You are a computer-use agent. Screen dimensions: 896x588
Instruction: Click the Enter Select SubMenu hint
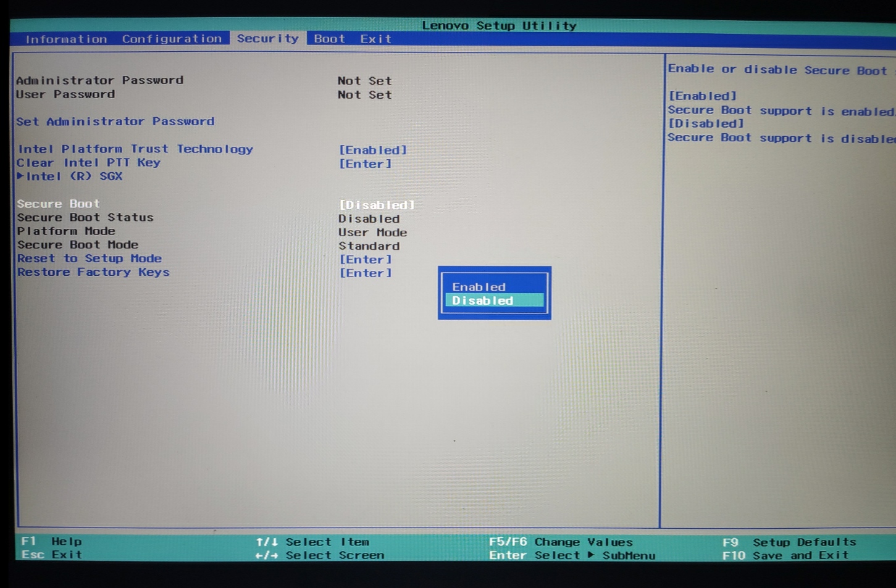tap(572, 555)
